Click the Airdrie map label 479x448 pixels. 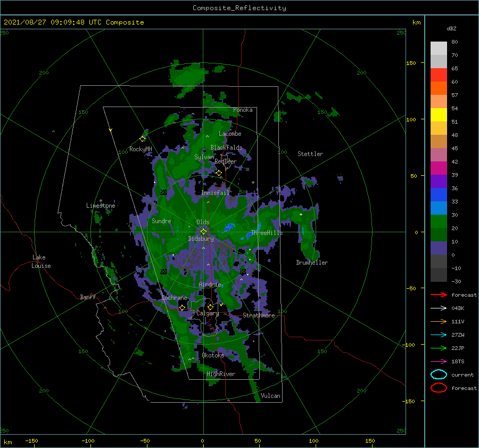point(210,284)
